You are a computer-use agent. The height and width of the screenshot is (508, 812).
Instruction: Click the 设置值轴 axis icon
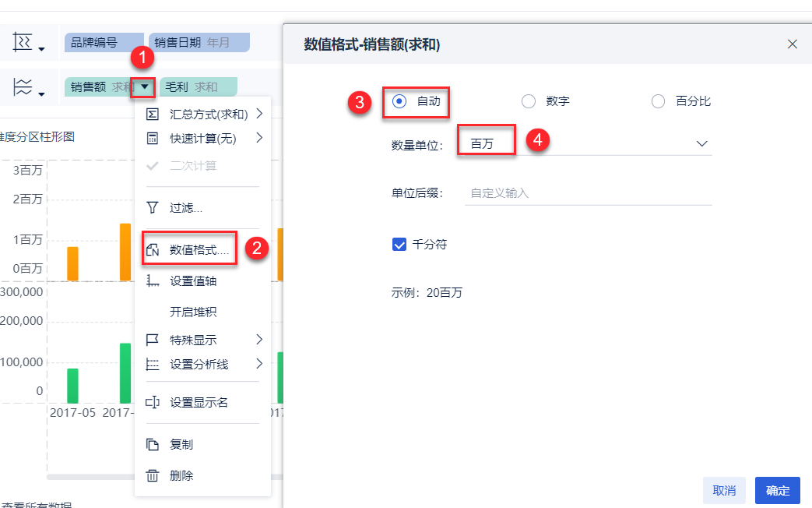click(x=153, y=281)
